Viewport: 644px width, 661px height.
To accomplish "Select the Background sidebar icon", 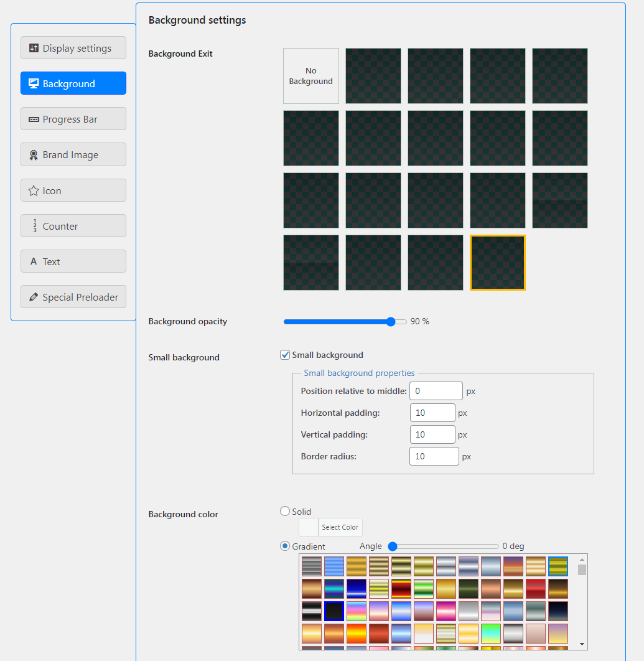I will click(x=34, y=83).
